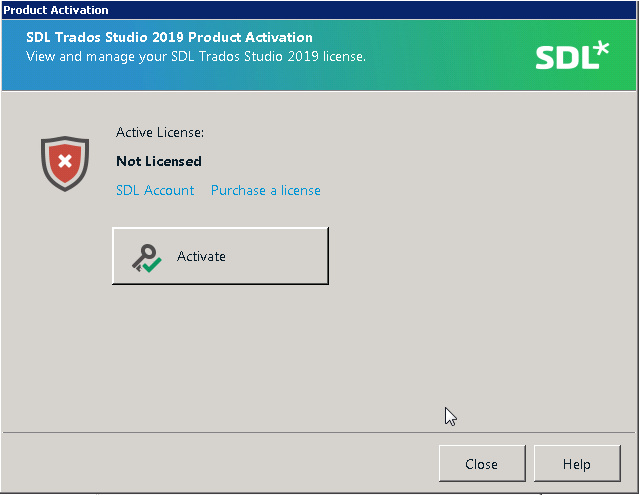Viewport: 639px width, 495px height.
Task: Click the SDL Trados Studio 2019 Product Activation heading
Action: click(x=169, y=37)
